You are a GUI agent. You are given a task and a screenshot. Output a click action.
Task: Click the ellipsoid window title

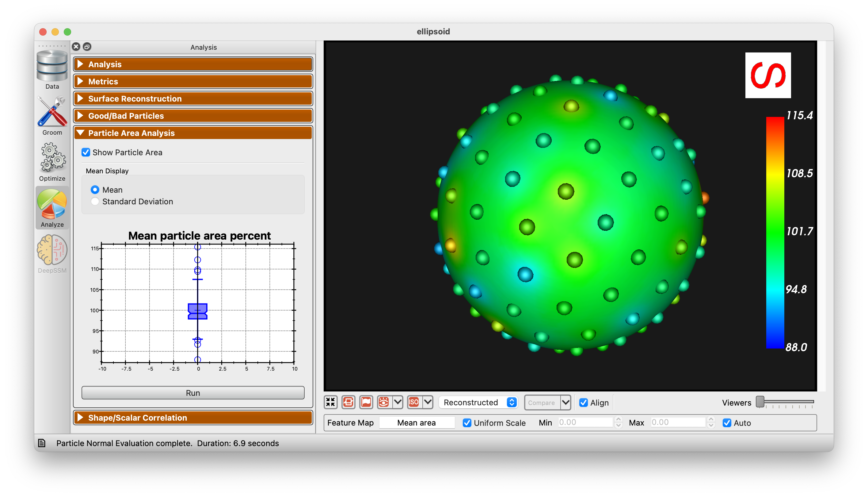pos(433,31)
